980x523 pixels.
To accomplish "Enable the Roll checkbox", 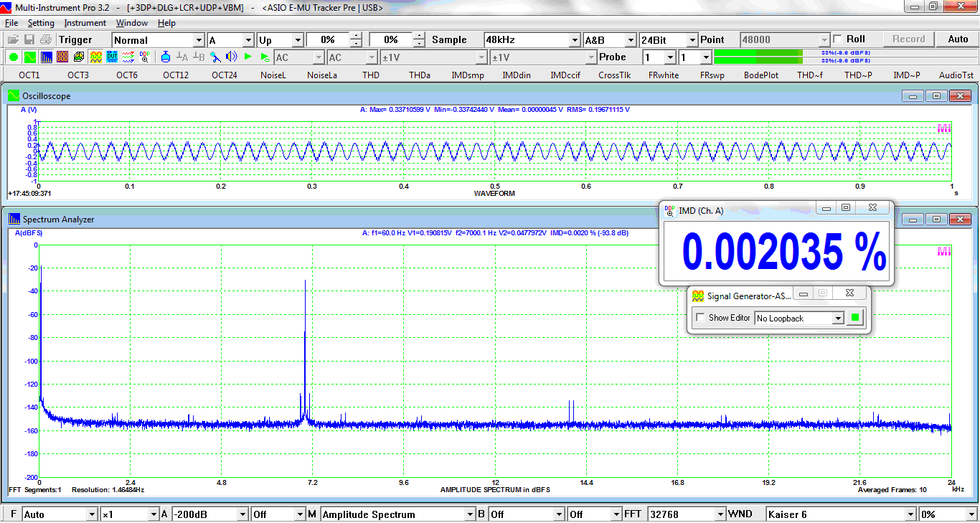I will 837,39.
